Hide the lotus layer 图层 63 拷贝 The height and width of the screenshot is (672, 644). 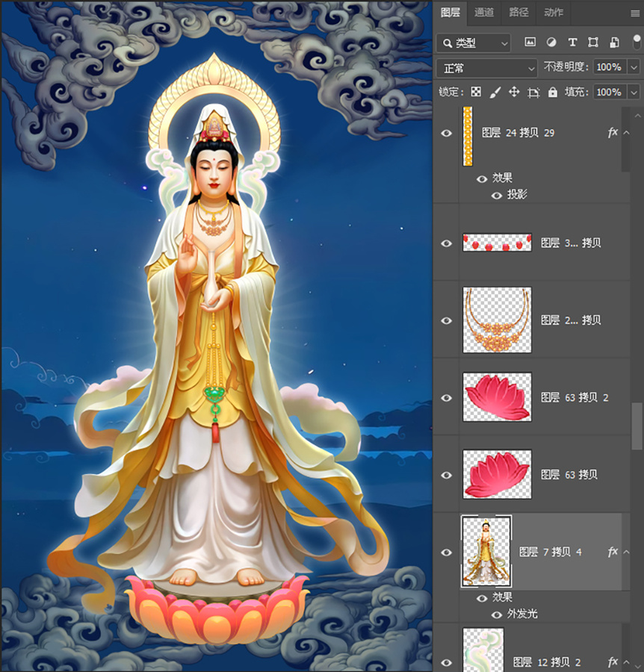tap(446, 475)
